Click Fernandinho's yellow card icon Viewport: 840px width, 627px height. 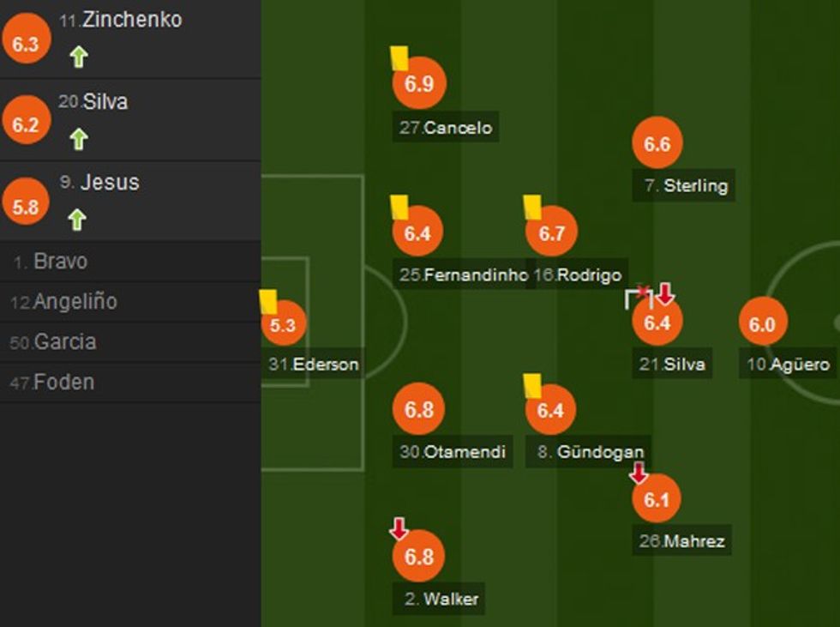[399, 207]
